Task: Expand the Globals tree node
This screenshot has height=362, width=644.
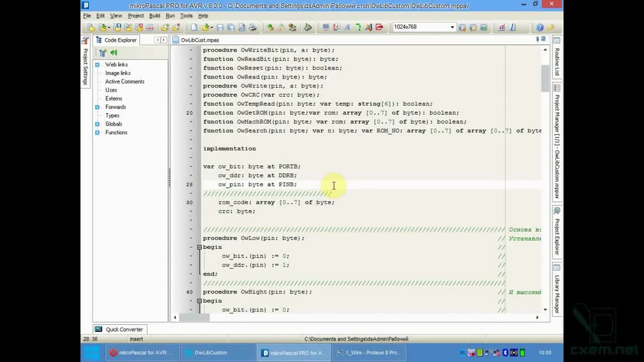Action: coord(97,124)
